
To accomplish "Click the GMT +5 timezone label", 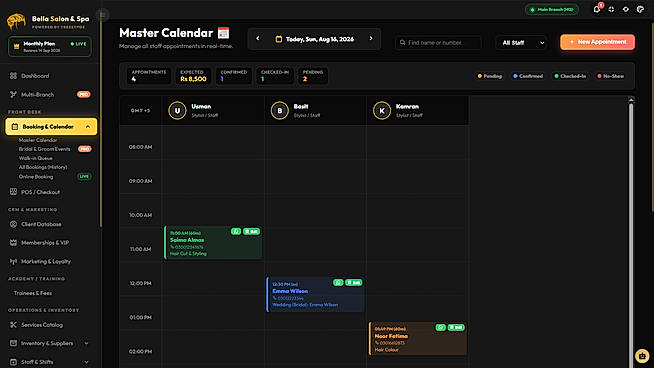I will pyautogui.click(x=140, y=111).
